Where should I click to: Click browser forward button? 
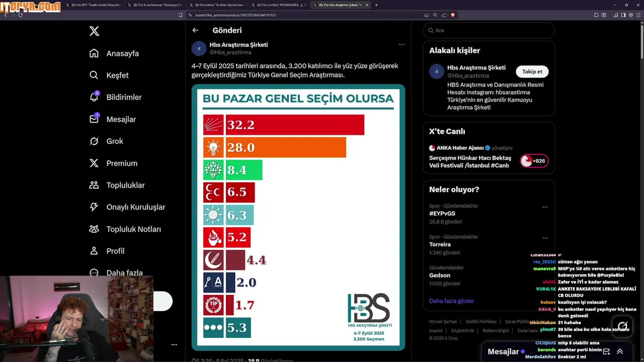click(13, 15)
